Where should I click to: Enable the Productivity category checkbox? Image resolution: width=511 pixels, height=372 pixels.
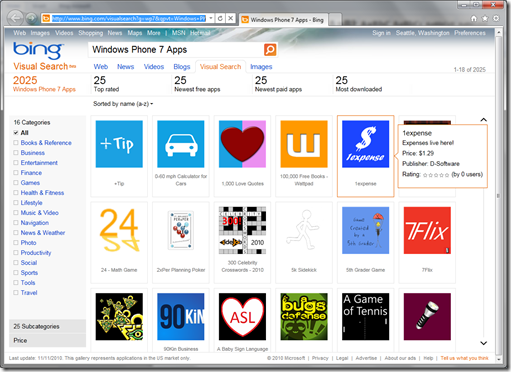(x=16, y=253)
